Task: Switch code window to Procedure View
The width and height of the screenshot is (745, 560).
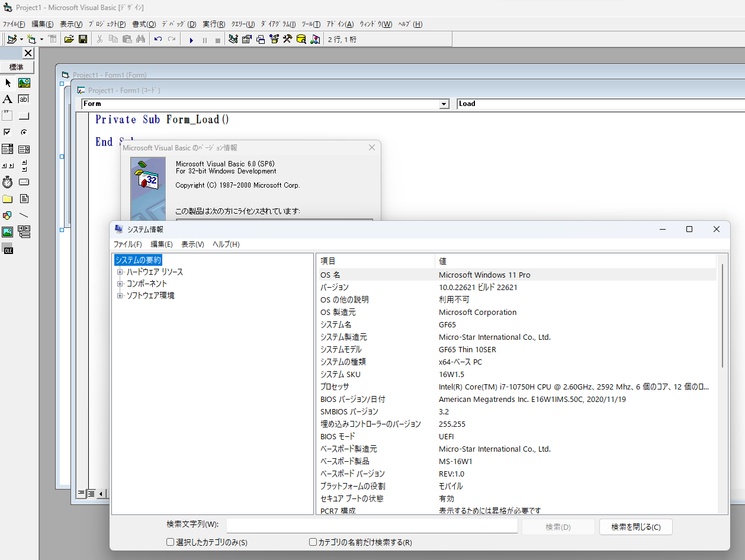Action: coord(81,493)
